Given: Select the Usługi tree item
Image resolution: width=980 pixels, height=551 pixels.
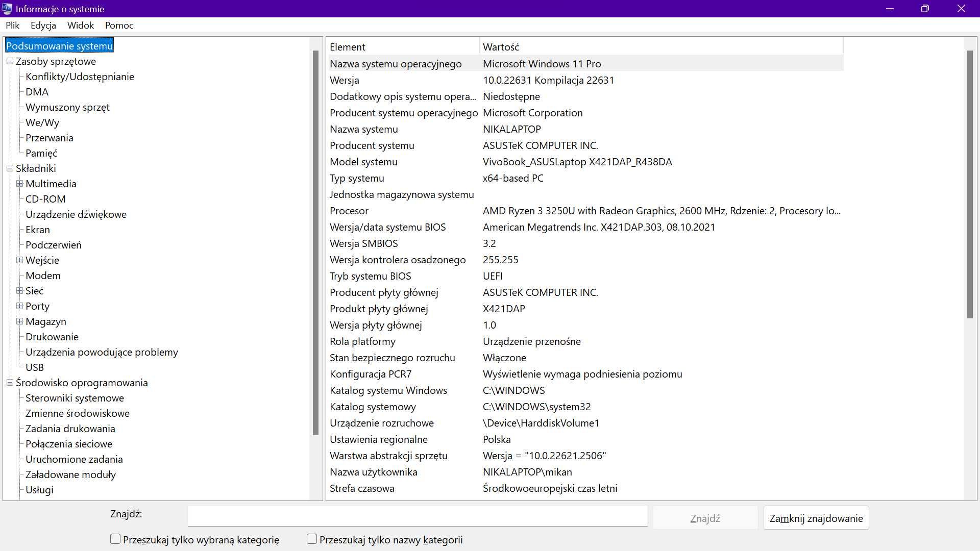Looking at the screenshot, I should click(40, 490).
